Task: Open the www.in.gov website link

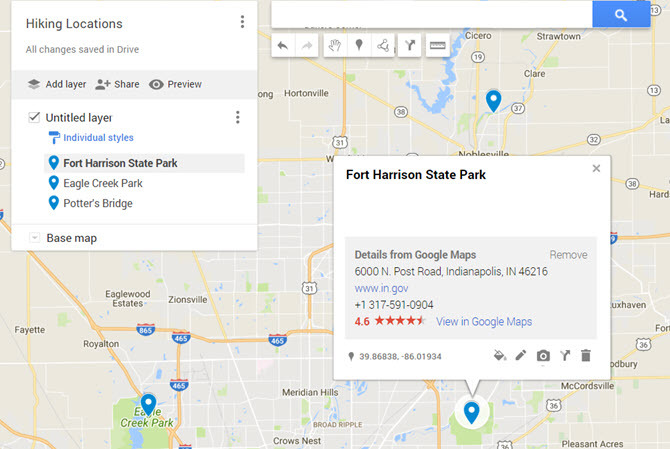Action: tap(381, 288)
